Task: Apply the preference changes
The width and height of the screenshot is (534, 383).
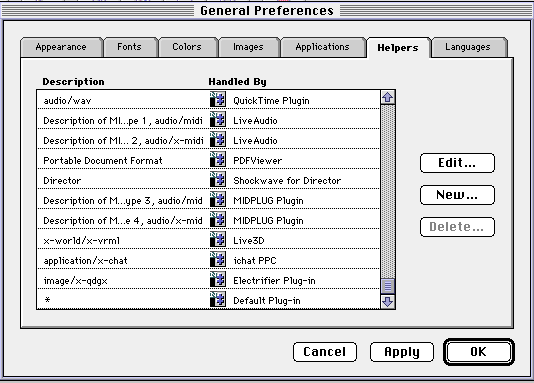Action: point(402,352)
